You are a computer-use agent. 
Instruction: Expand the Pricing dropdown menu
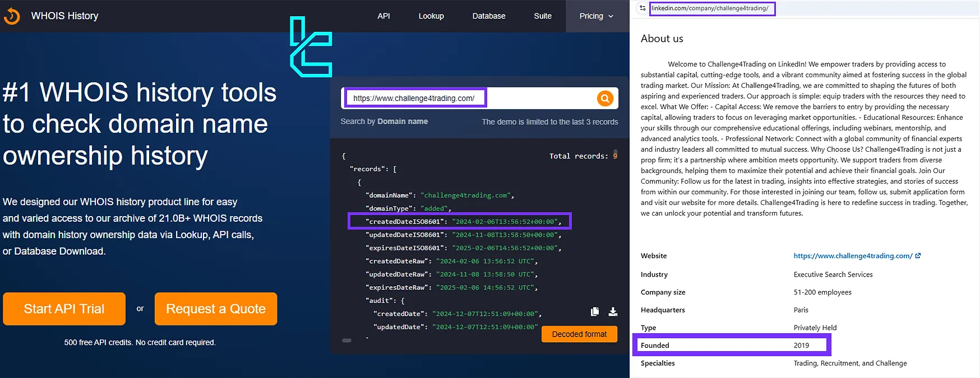591,16
